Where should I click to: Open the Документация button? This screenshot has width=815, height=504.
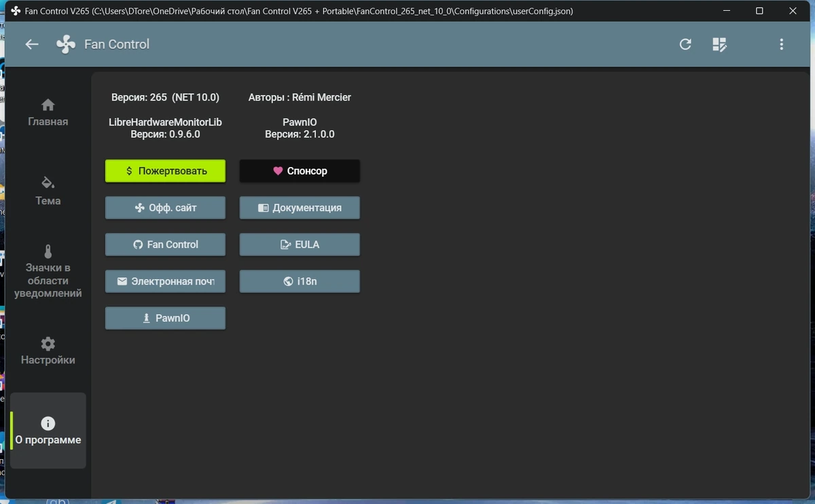tap(300, 208)
